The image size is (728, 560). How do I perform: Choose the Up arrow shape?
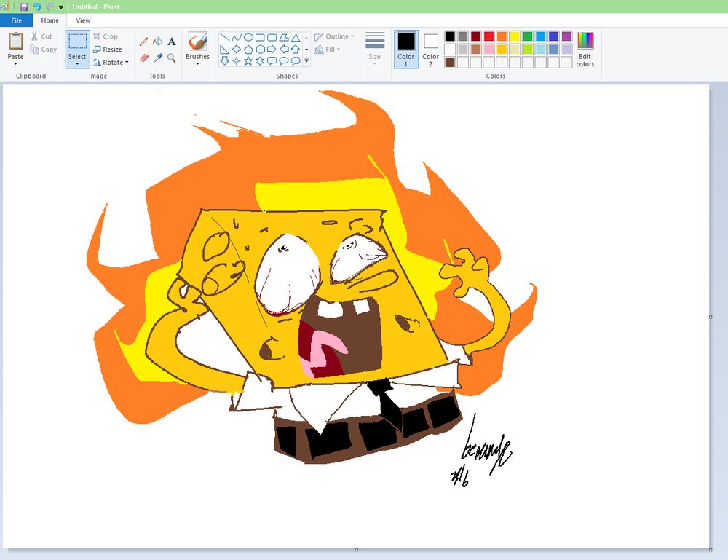pos(296,49)
